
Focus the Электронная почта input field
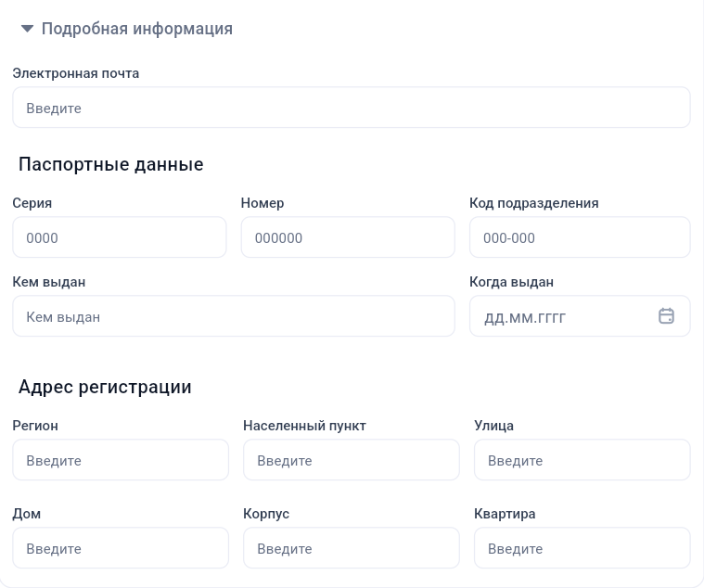(x=352, y=108)
